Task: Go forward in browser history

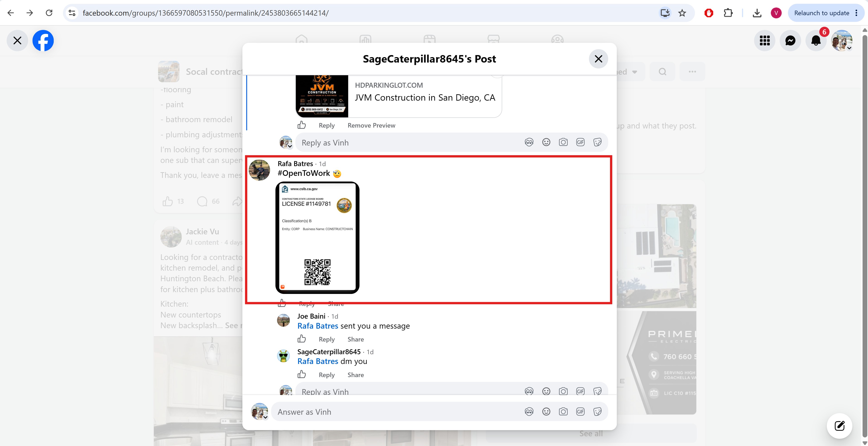Action: tap(30, 13)
